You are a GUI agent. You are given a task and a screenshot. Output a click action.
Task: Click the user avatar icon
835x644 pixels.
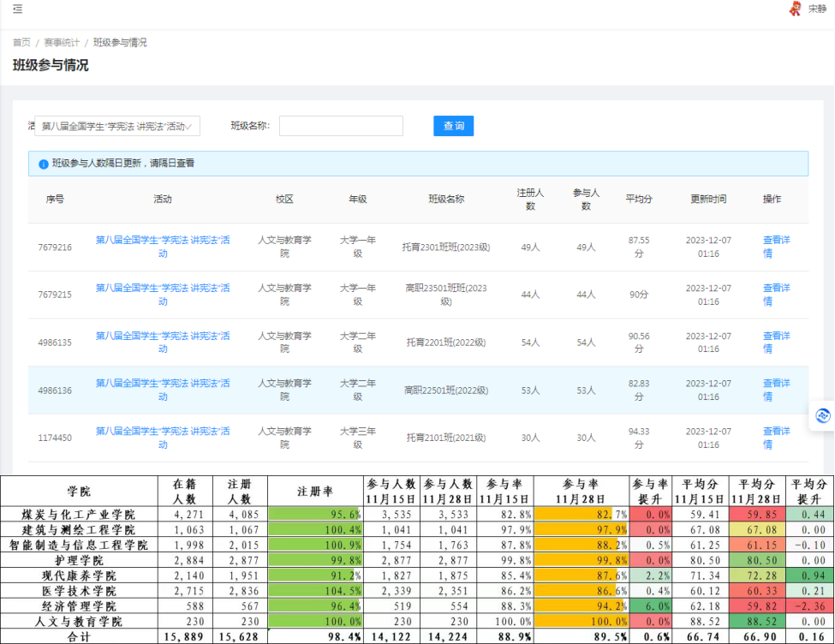pos(795,9)
